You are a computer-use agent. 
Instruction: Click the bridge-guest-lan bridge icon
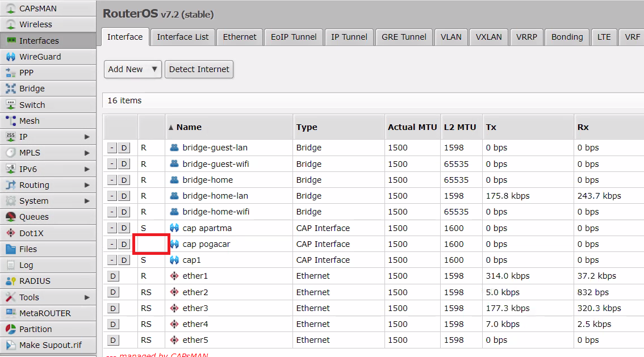(x=174, y=148)
